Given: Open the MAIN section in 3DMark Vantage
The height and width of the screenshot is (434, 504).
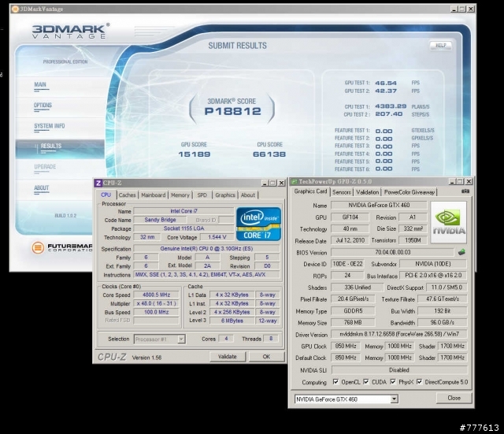Looking at the screenshot, I should pos(40,84).
